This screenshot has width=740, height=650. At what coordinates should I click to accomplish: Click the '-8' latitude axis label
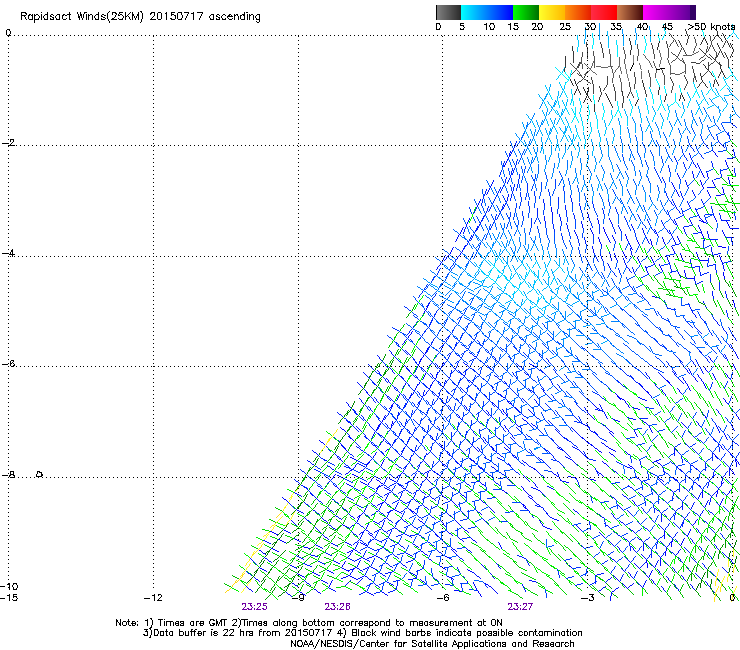tap(8, 474)
